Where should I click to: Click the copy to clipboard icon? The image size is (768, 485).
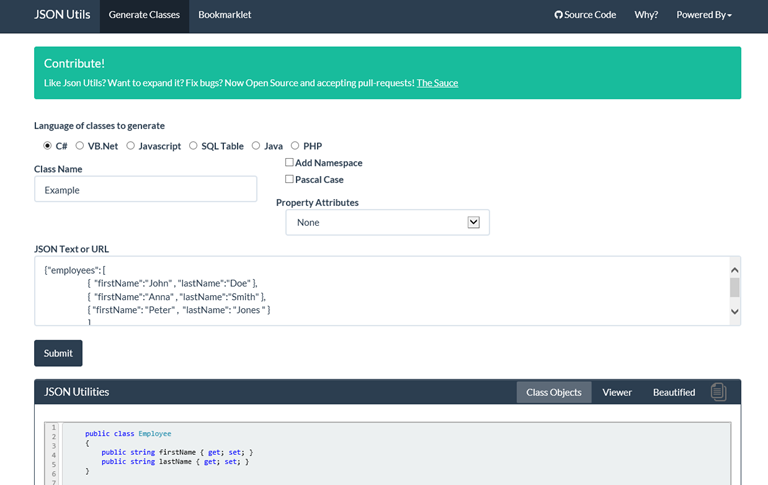[718, 392]
